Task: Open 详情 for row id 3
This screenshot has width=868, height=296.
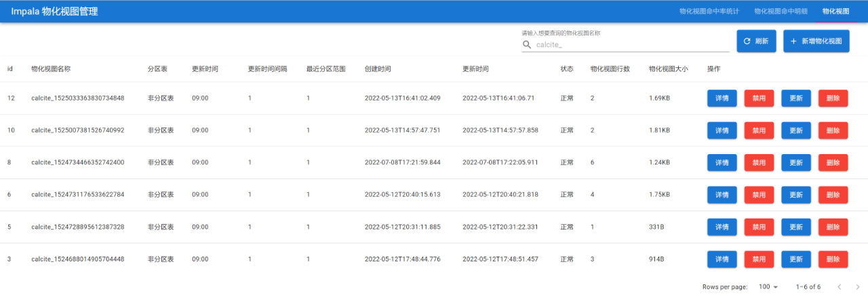Action: tap(722, 259)
